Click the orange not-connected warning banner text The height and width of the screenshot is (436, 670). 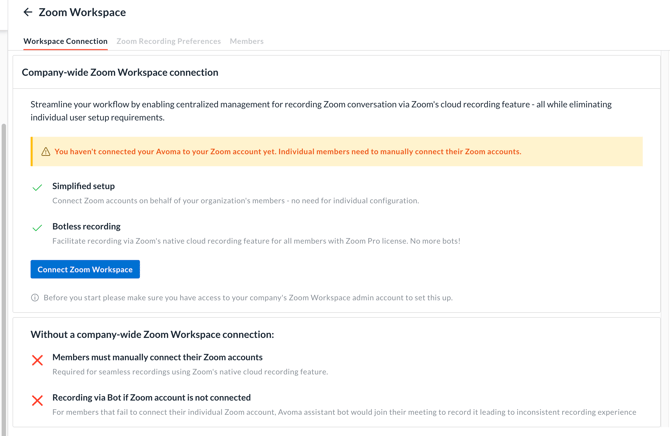(x=288, y=152)
